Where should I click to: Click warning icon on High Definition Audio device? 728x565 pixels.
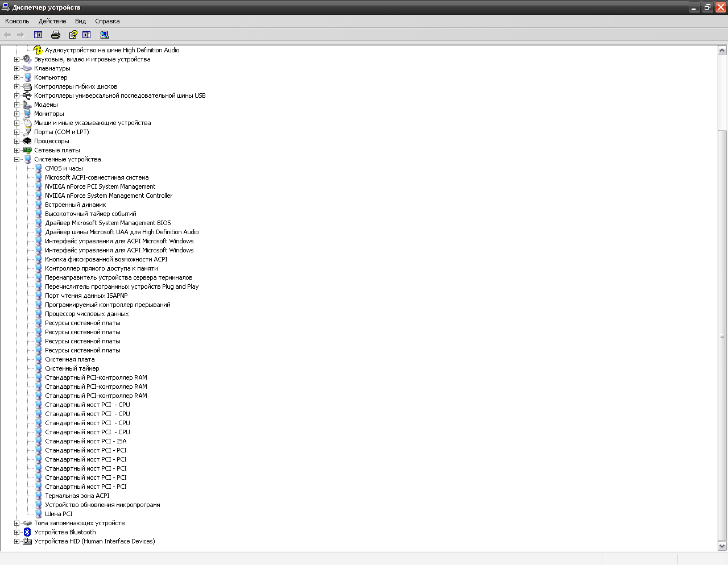(x=38, y=50)
